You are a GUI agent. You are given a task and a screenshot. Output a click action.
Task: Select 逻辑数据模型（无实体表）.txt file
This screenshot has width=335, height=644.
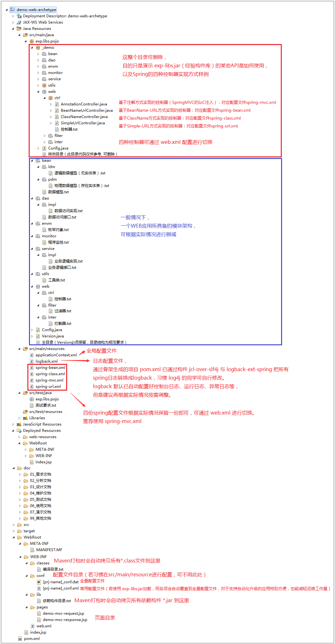pyautogui.click(x=80, y=173)
